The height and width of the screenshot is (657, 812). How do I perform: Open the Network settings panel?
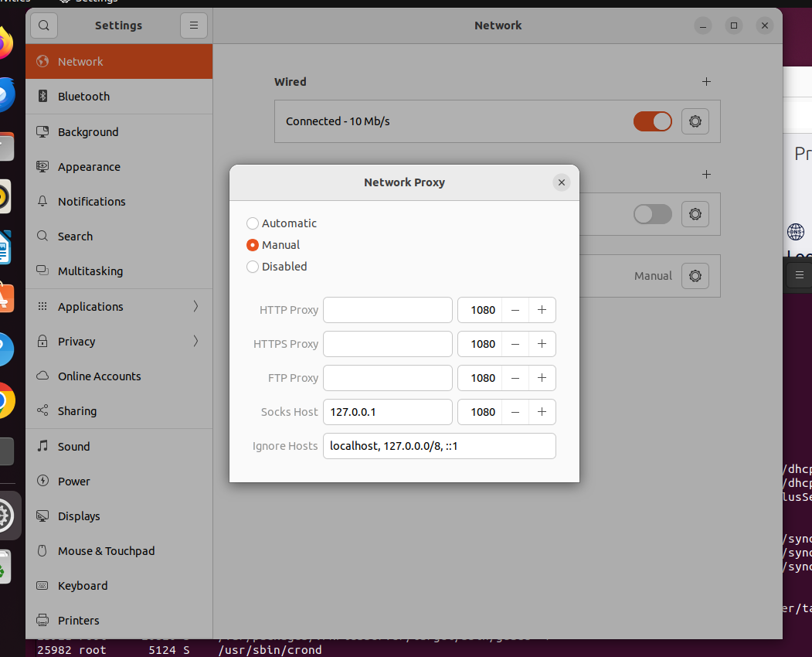tap(119, 62)
